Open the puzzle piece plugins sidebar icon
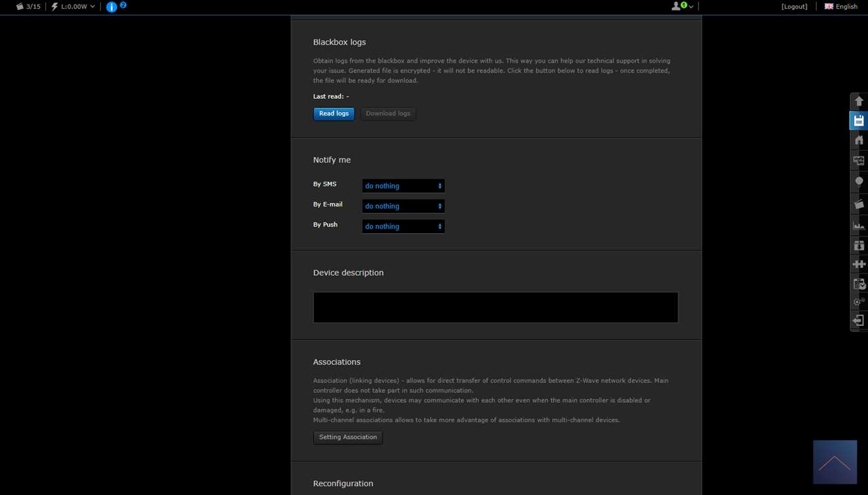This screenshot has width=868, height=495. pyautogui.click(x=859, y=265)
